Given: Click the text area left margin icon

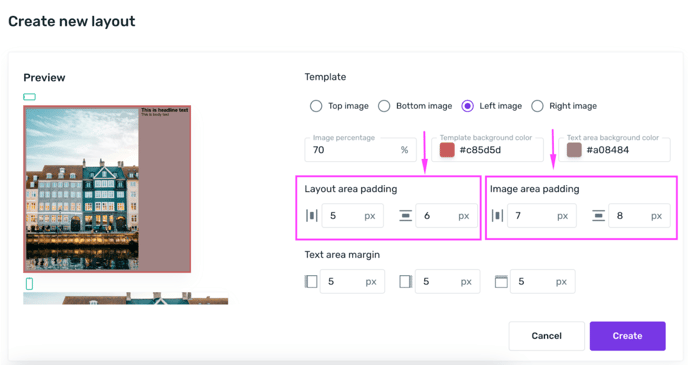Looking at the screenshot, I should click(x=311, y=281).
